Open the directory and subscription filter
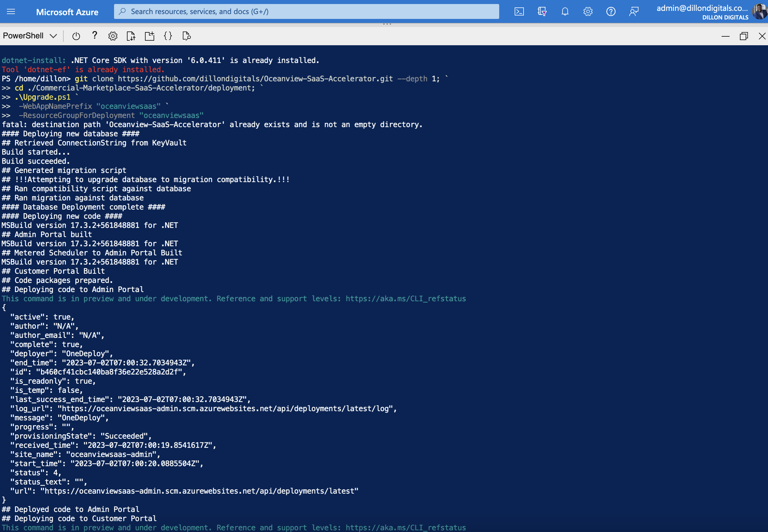The width and height of the screenshot is (768, 532). coord(542,11)
